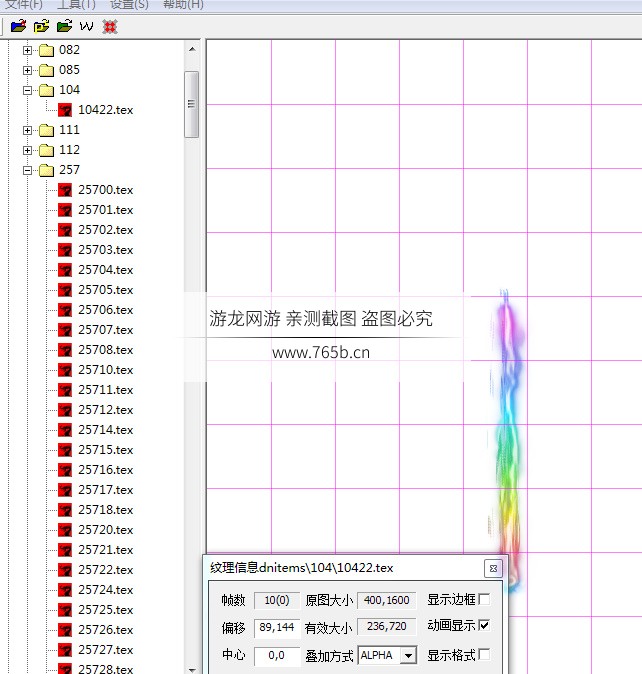Click the 111 folder icon
The width and height of the screenshot is (642, 674).
[x=46, y=130]
